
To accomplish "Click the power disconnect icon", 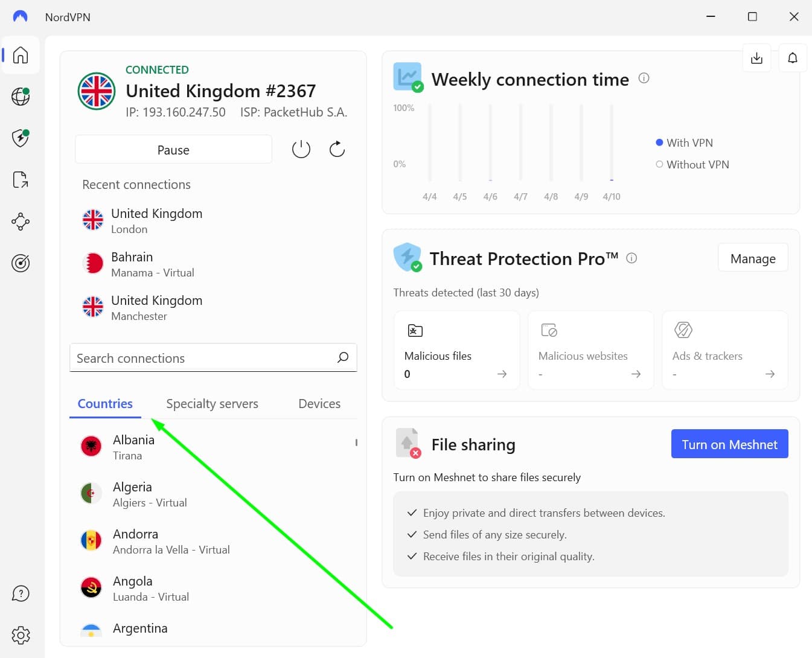I will point(301,149).
